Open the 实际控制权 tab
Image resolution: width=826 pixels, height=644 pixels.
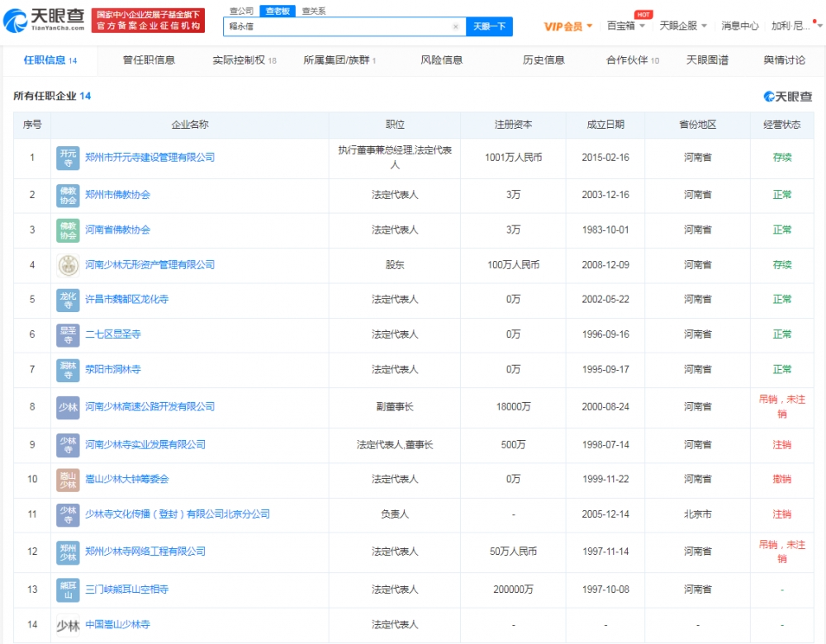(x=244, y=60)
